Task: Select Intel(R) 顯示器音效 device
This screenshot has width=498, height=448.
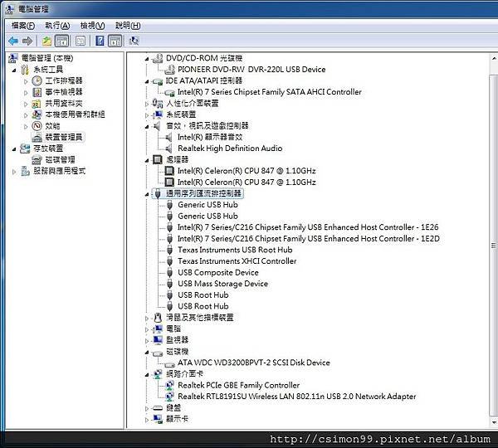Action: click(210, 137)
